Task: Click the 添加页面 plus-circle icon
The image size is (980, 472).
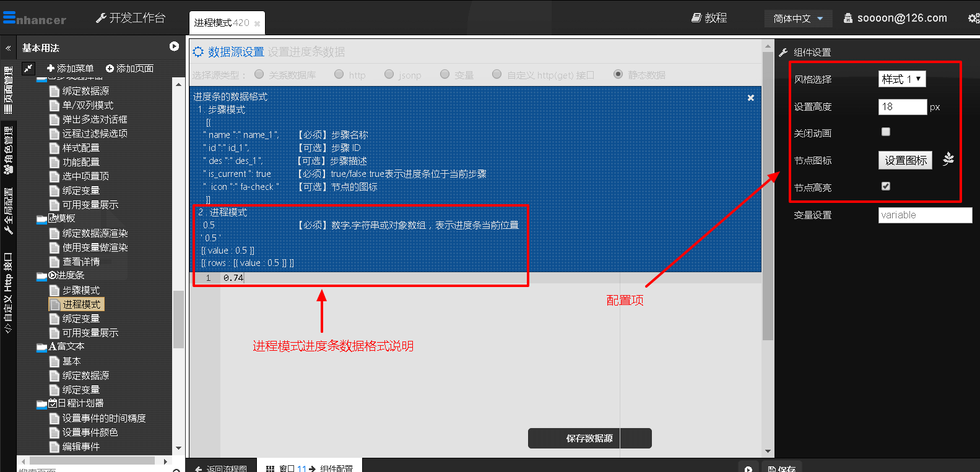Action: 110,69
